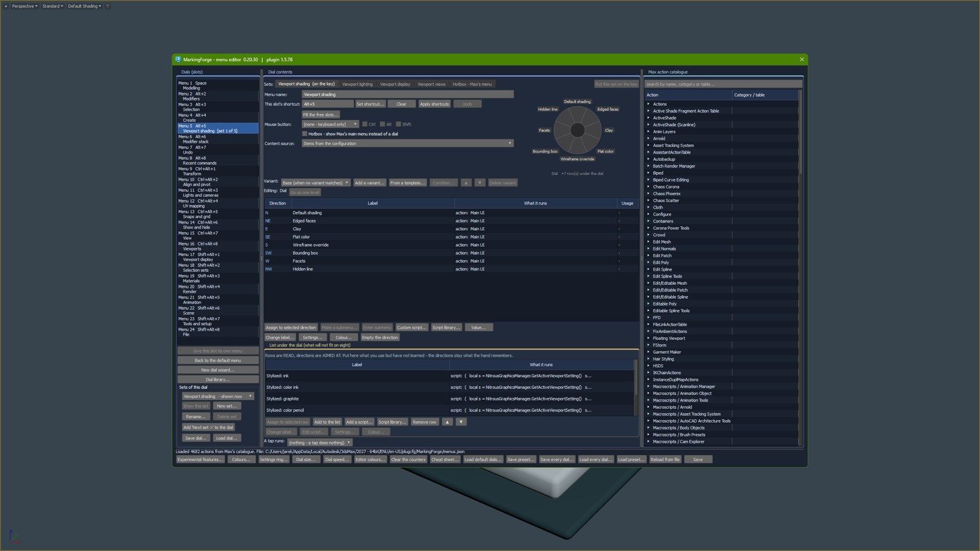Open the New dial wizard...
980x551 pixels.
click(x=217, y=370)
